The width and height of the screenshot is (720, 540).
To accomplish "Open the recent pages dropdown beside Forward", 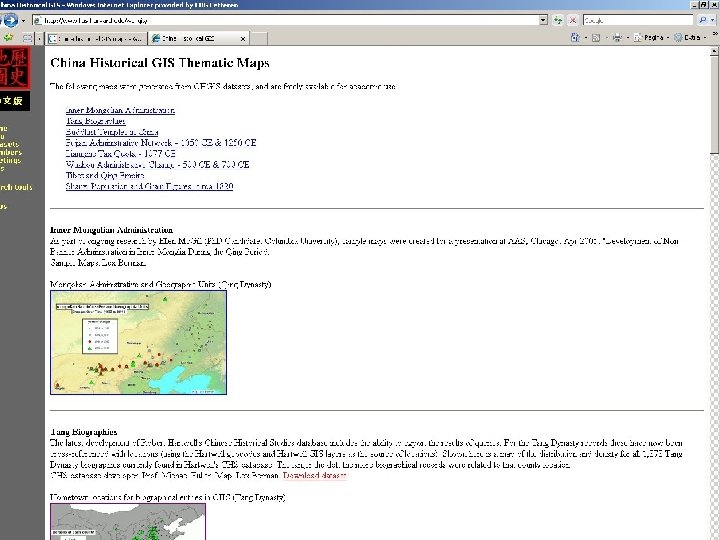I will 23,21.
